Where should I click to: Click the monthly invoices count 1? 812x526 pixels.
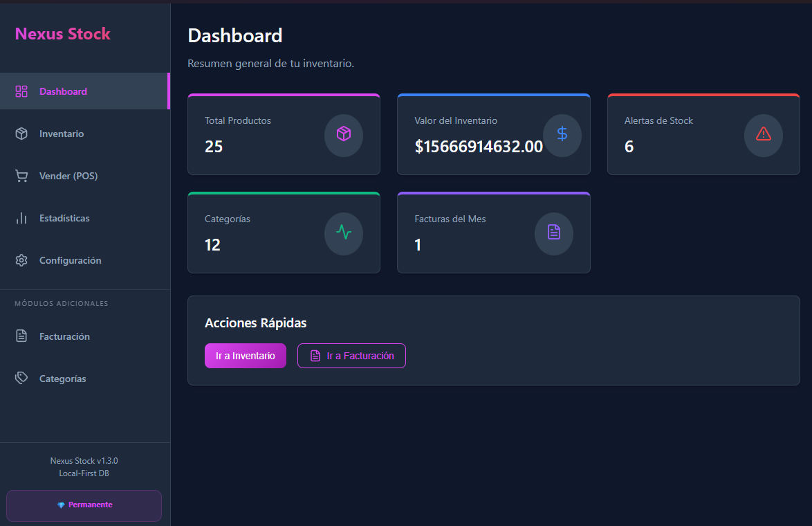tap(418, 244)
